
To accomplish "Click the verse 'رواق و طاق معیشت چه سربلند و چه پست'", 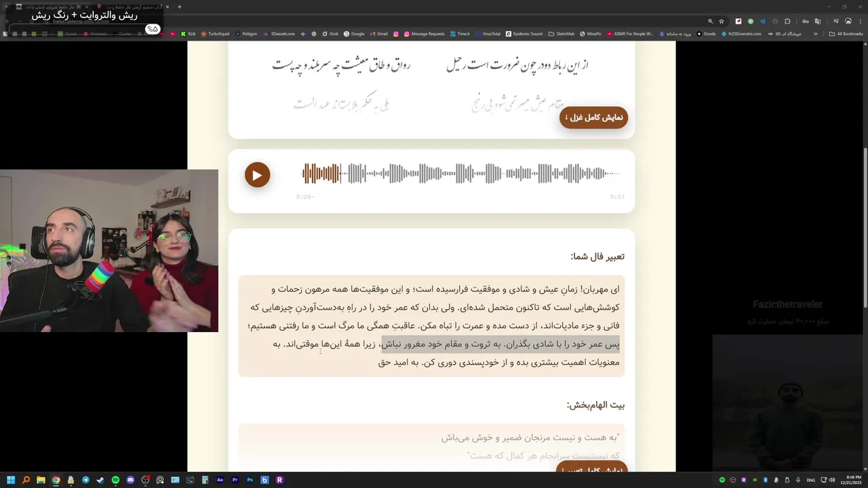I will click(341, 65).
